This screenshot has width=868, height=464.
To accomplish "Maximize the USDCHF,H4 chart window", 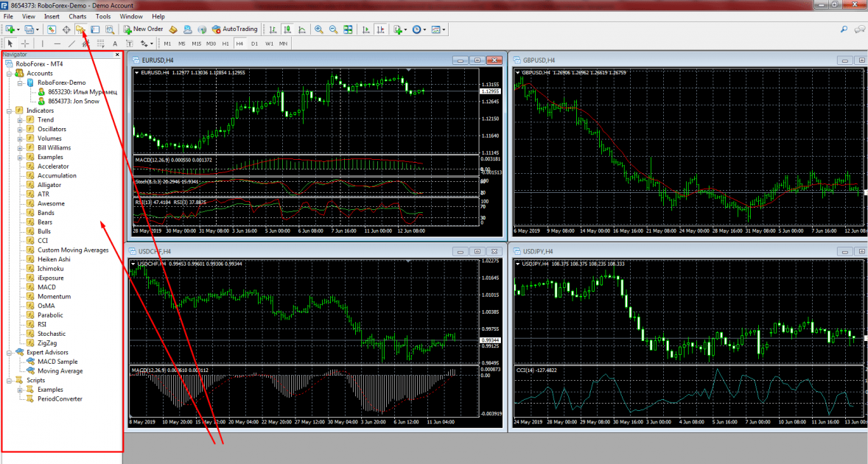I will click(477, 251).
